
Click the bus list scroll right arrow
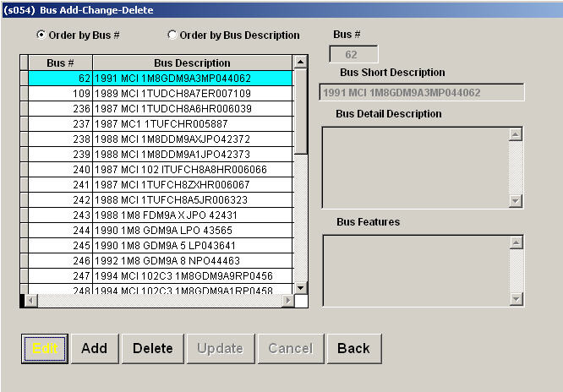point(287,301)
